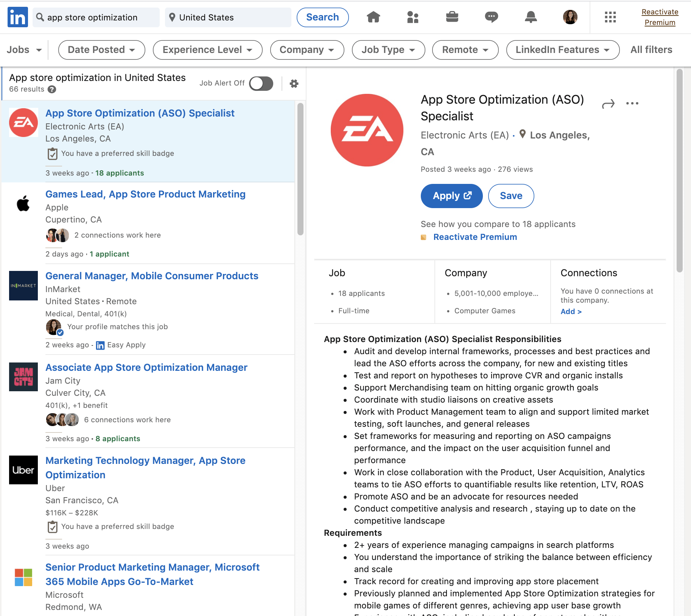Click the keyword search input field

click(96, 17)
